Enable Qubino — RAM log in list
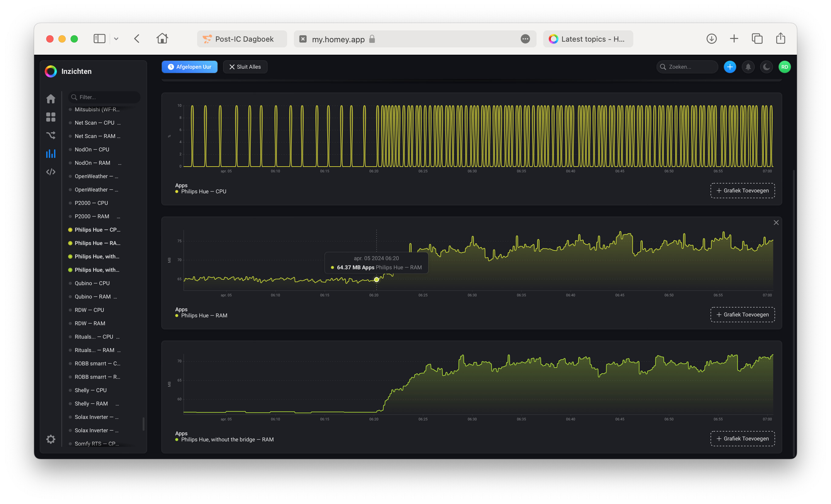This screenshot has width=831, height=504. tap(92, 297)
